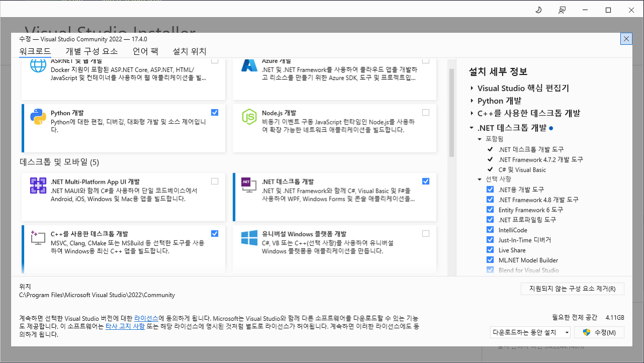Viewport: 644px width, 363px height.
Task: Click the 4.11GB required space value
Action: click(x=615, y=318)
